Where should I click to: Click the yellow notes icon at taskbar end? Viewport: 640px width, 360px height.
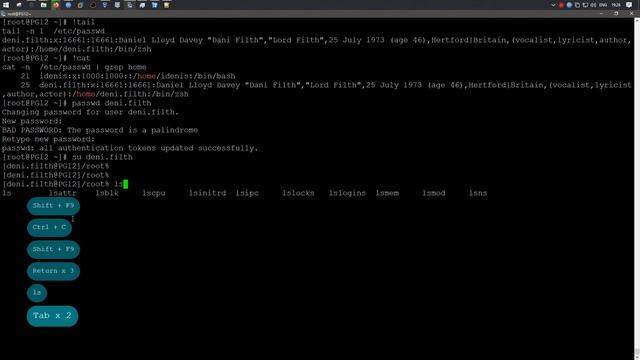click(167, 5)
